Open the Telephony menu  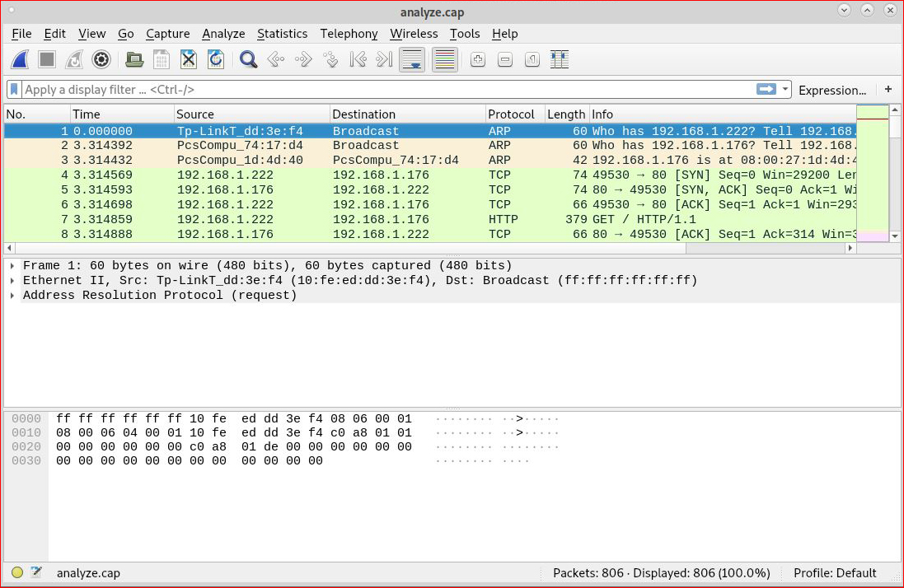point(349,34)
